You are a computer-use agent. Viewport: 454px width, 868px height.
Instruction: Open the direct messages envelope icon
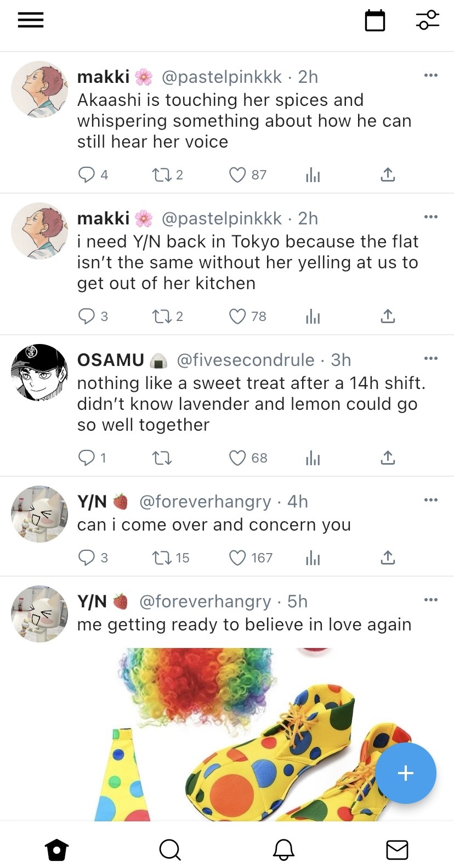pos(397,850)
